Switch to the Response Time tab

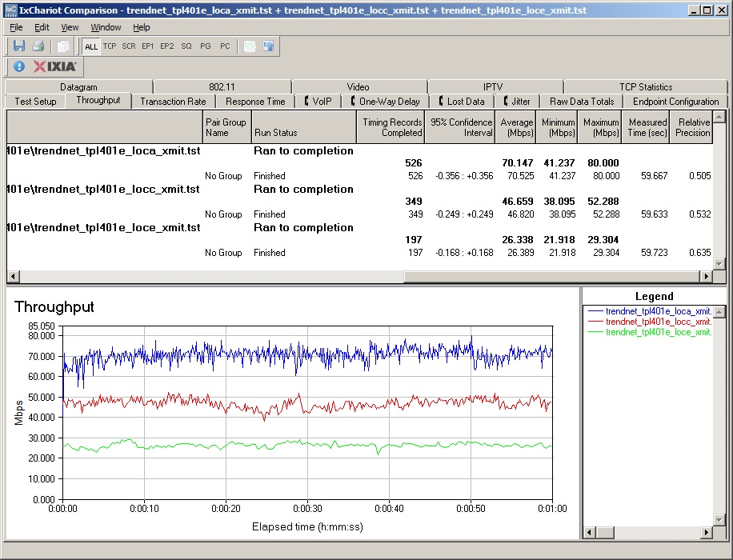[255, 102]
